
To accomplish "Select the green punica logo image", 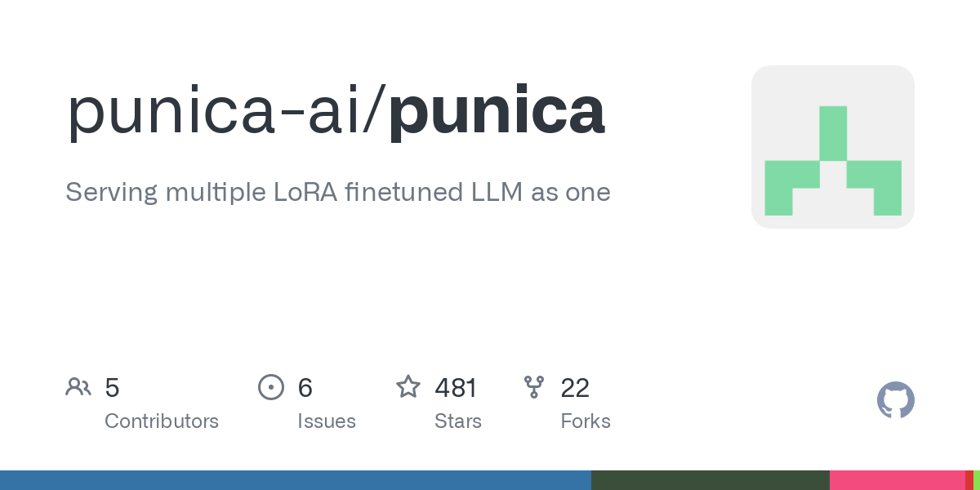I will (832, 147).
